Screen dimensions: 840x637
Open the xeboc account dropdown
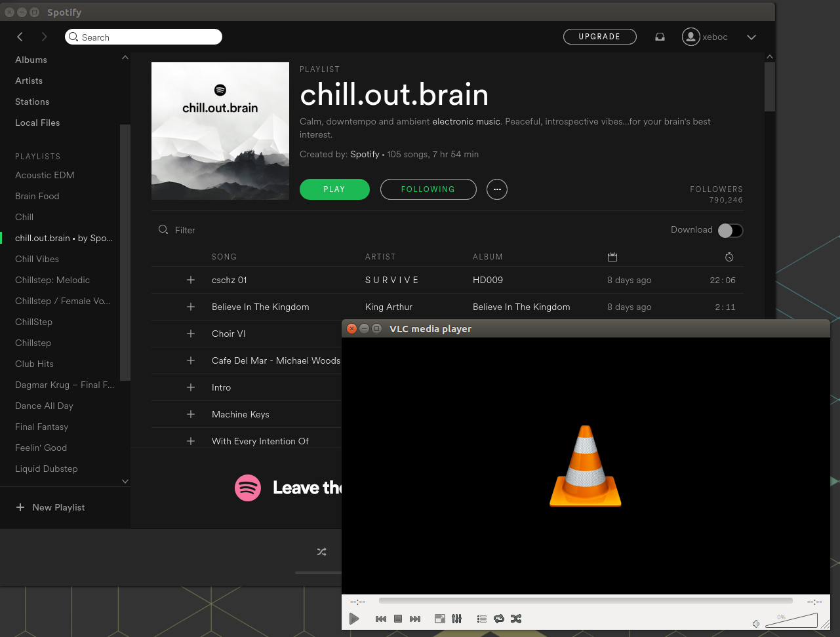pos(751,37)
